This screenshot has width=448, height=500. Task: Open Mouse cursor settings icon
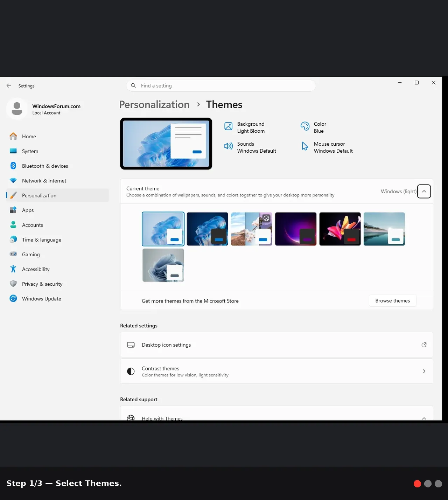tap(305, 146)
